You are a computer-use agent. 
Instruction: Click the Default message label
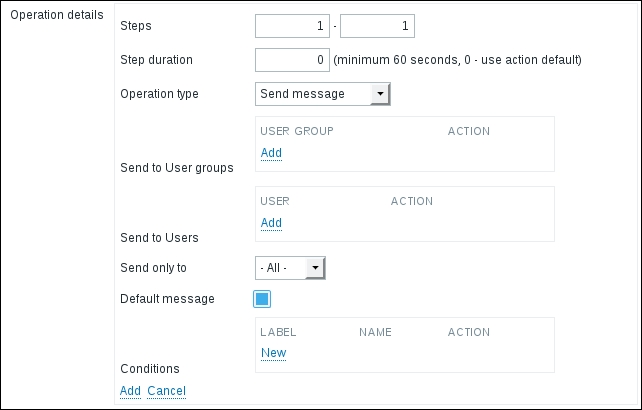[166, 299]
